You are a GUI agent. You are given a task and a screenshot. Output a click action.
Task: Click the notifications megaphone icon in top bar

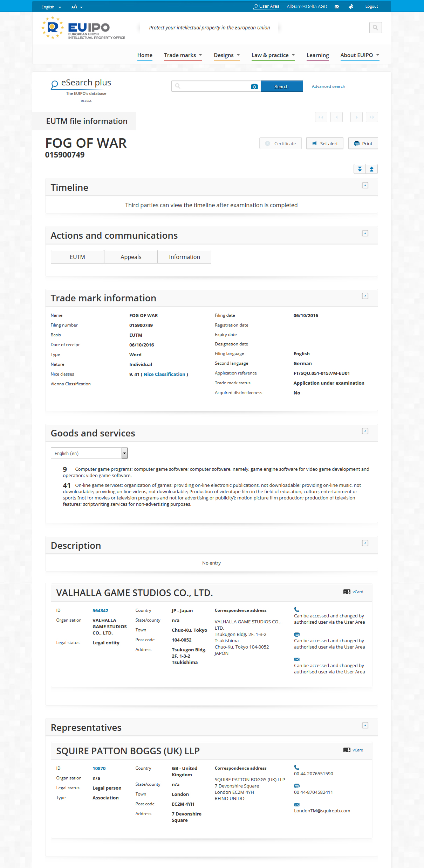pos(351,7)
